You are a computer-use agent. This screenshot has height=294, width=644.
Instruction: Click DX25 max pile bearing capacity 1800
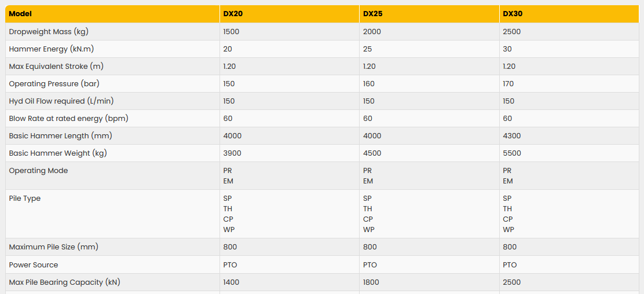coord(371,282)
